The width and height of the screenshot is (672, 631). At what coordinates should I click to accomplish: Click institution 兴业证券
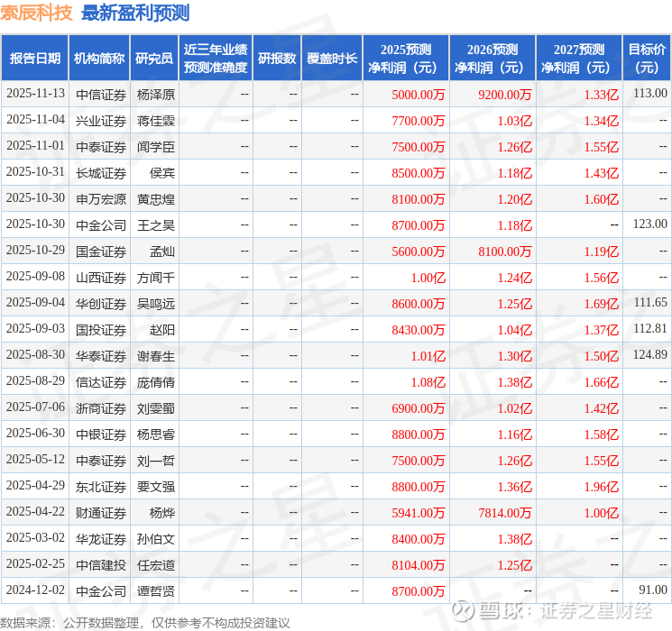tap(101, 121)
